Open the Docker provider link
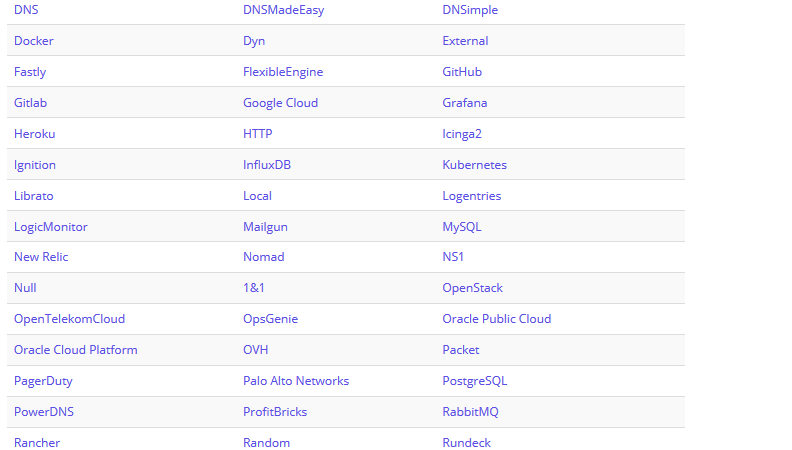Image resolution: width=792 pixels, height=450 pixels. tap(33, 41)
